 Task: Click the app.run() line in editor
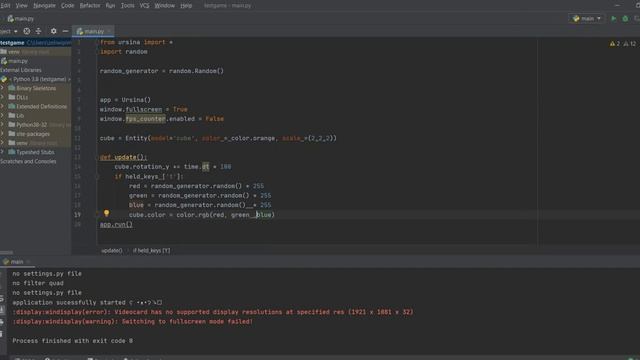[x=116, y=224]
